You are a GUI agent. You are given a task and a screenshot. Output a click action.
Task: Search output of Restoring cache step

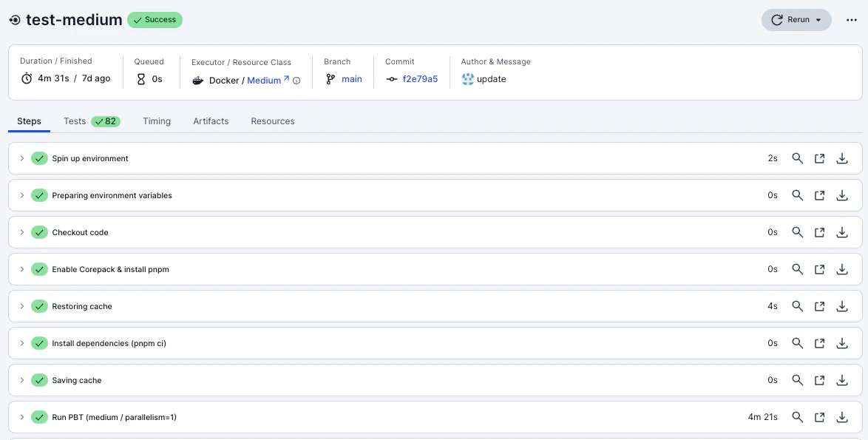point(797,306)
